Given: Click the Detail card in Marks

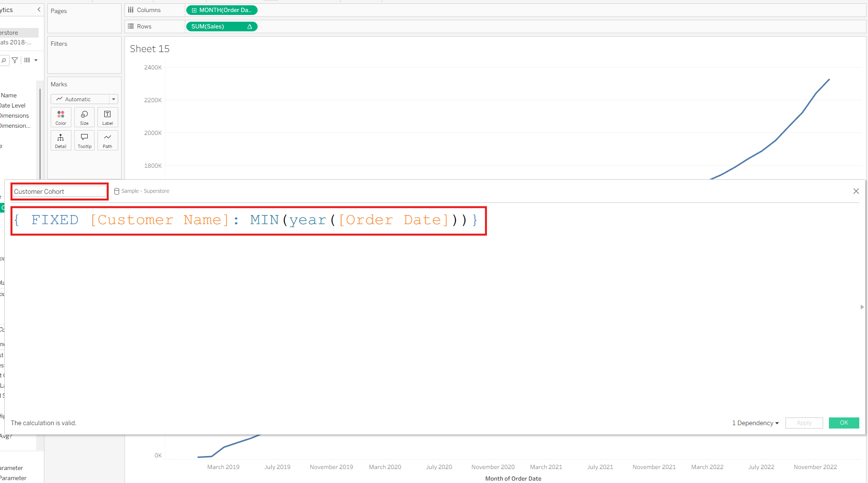Looking at the screenshot, I should [x=61, y=140].
